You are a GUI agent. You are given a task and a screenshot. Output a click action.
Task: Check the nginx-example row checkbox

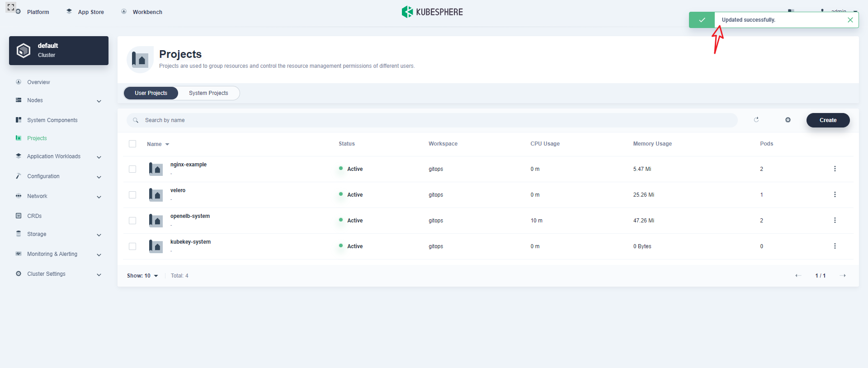132,169
